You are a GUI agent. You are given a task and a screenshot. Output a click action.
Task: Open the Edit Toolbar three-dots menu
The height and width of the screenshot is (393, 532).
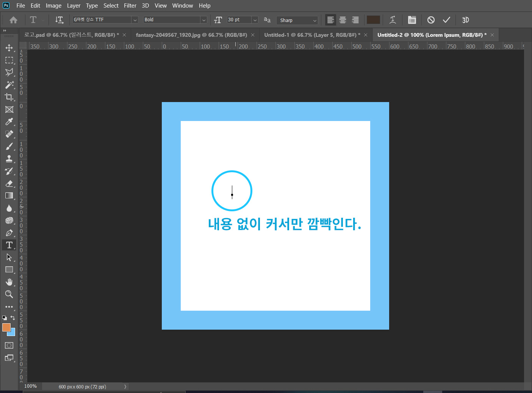9,307
